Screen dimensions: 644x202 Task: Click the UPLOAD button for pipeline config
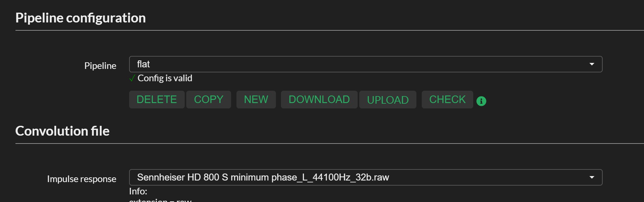tap(388, 100)
